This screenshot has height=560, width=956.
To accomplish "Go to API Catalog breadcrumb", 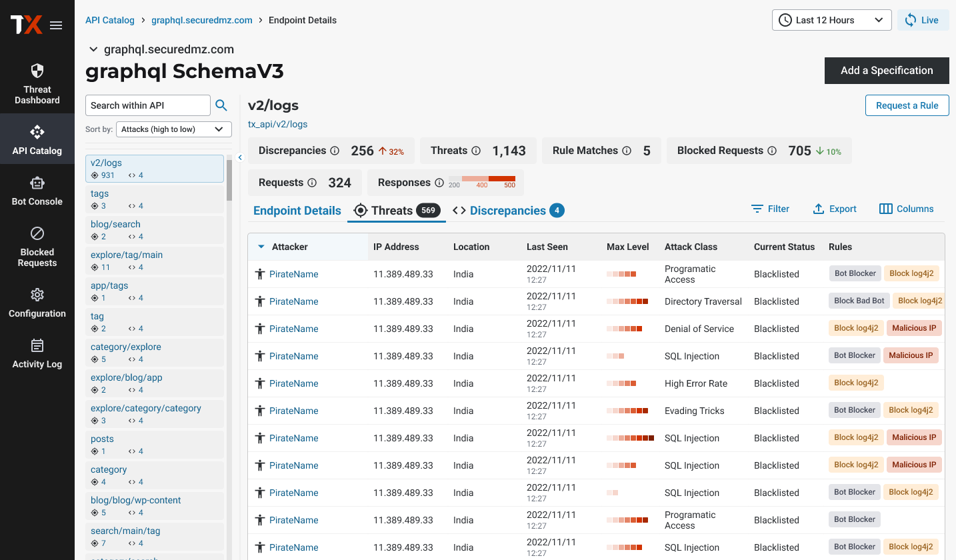I will (x=110, y=20).
